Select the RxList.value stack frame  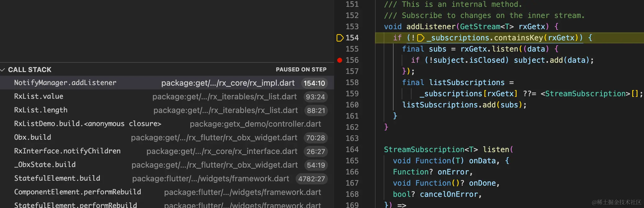click(167, 97)
